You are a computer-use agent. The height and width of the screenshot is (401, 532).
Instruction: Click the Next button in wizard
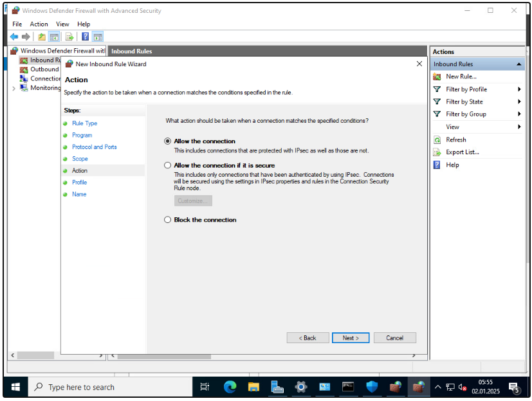point(351,338)
